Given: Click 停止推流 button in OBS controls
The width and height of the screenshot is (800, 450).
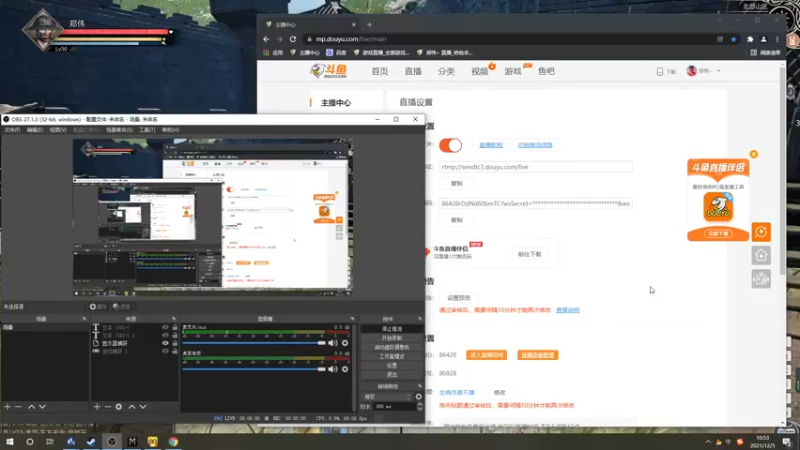Looking at the screenshot, I should point(391,329).
